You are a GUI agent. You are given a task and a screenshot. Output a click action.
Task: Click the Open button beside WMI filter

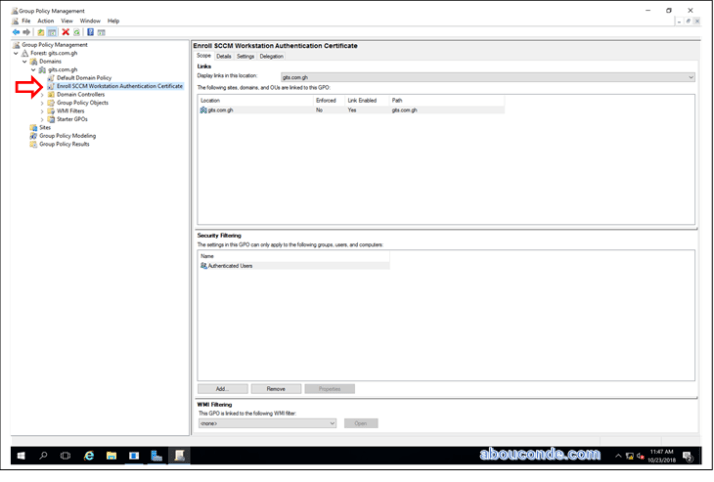361,423
